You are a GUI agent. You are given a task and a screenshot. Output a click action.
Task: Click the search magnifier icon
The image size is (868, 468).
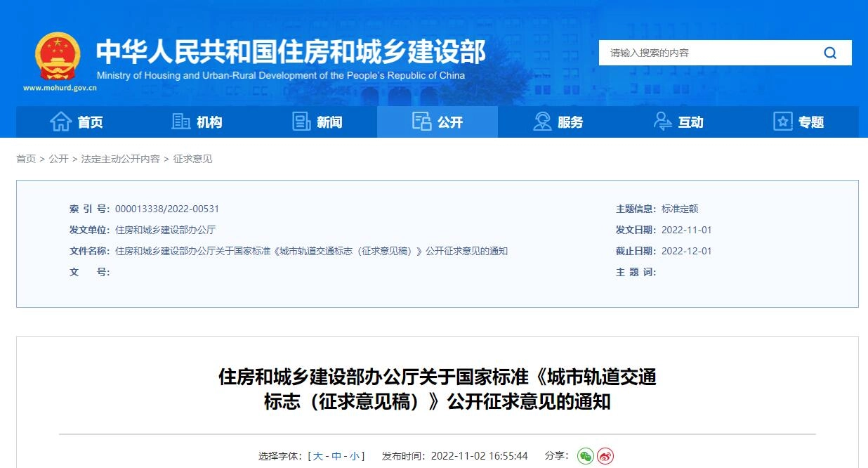830,53
